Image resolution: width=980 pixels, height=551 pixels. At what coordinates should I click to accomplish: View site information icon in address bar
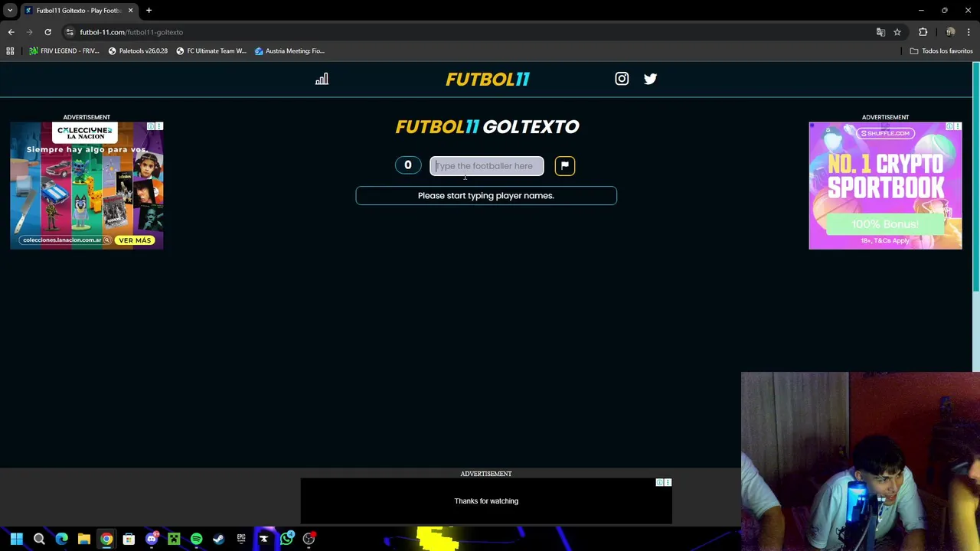(70, 32)
